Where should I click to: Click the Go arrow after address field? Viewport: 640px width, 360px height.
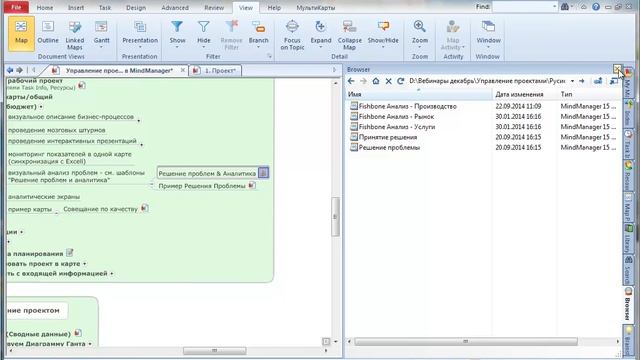[x=582, y=81]
